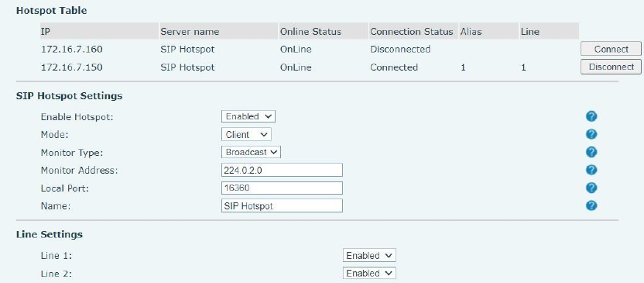
Task: Open the help icon for Monitor Type
Action: point(591,152)
